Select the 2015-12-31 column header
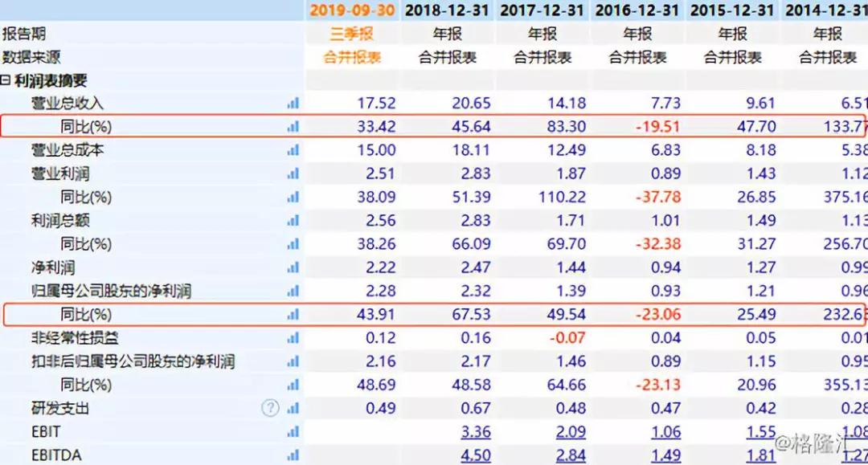This screenshot has width=868, height=465. coord(732,10)
